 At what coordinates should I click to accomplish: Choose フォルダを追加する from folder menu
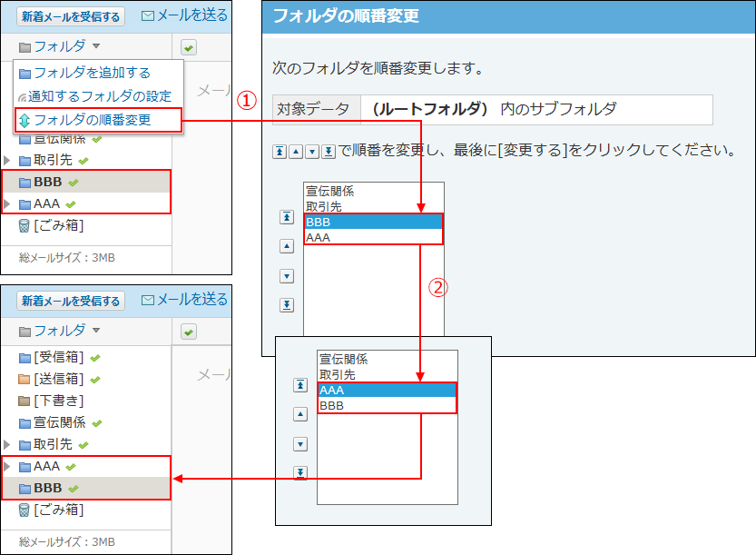click(x=85, y=73)
